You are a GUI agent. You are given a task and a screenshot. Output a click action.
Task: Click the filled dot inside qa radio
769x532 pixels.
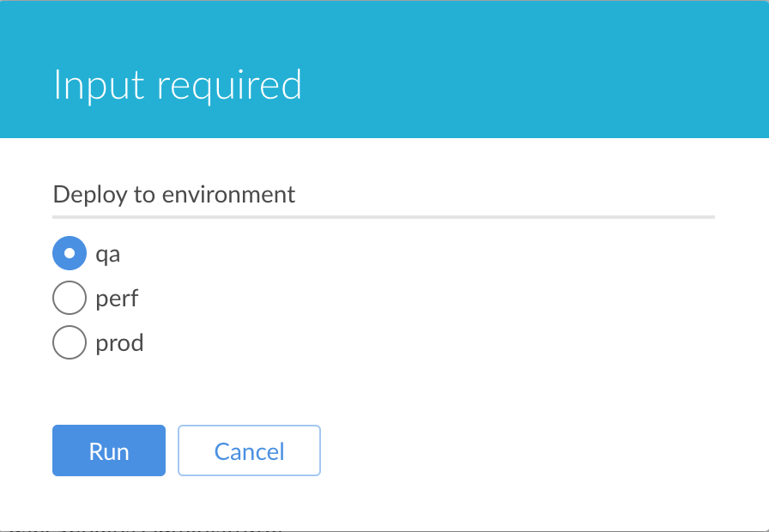(70, 253)
